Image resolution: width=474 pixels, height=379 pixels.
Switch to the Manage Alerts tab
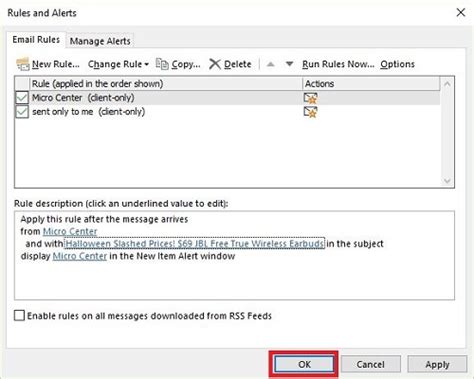pyautogui.click(x=100, y=41)
